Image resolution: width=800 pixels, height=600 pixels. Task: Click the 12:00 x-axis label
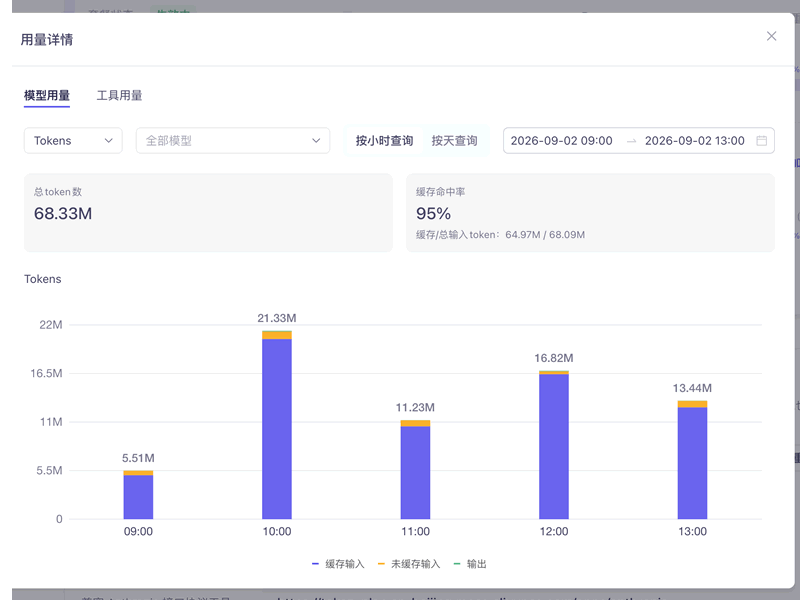(x=554, y=532)
